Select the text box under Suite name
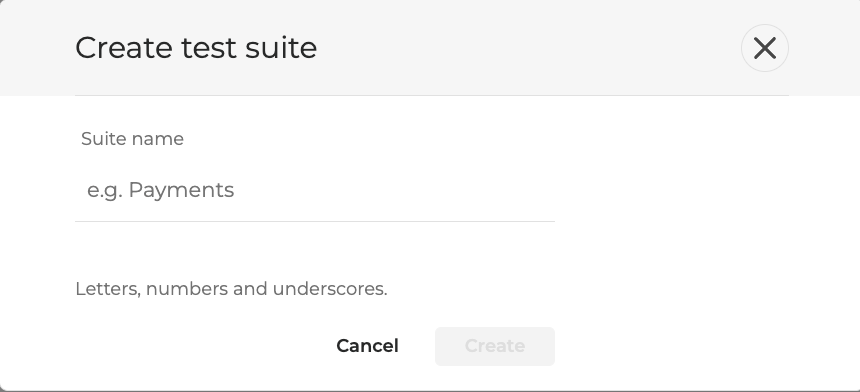Screen dimensions: 860x392 click(x=315, y=190)
